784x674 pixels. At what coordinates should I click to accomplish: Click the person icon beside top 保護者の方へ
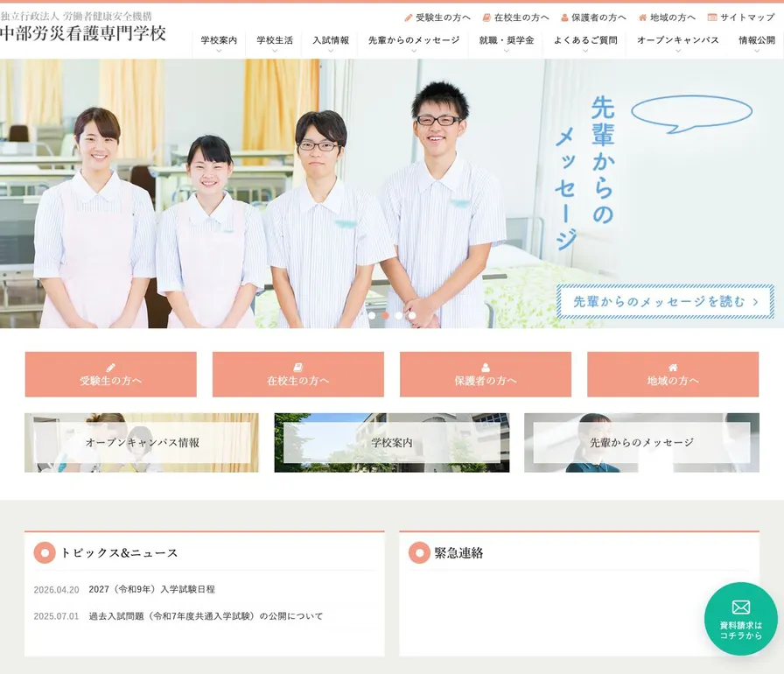point(564,18)
